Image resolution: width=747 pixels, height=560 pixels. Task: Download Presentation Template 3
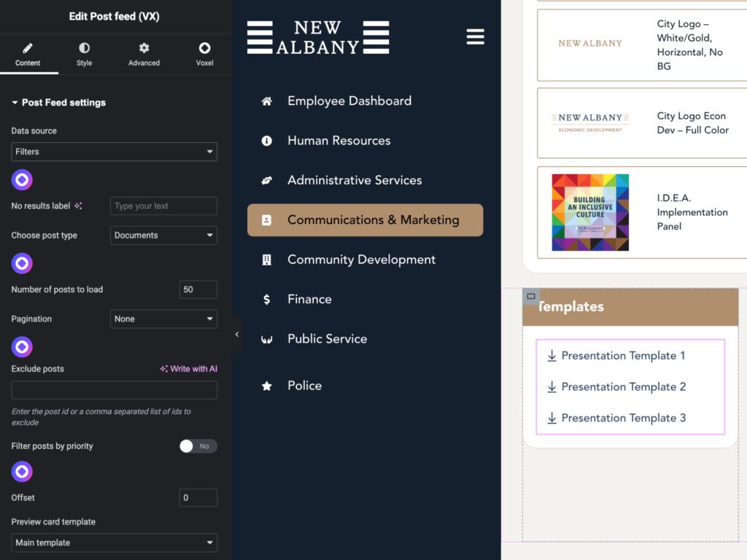click(x=624, y=418)
